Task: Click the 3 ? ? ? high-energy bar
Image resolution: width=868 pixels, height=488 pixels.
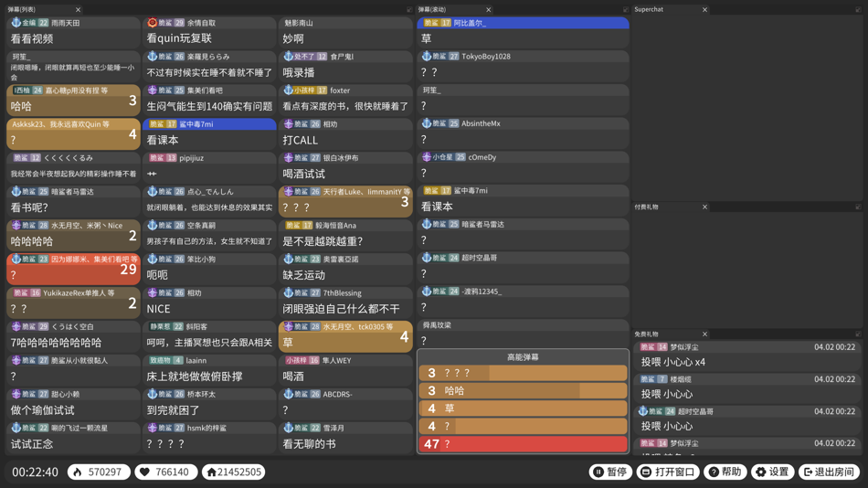Action: (523, 373)
